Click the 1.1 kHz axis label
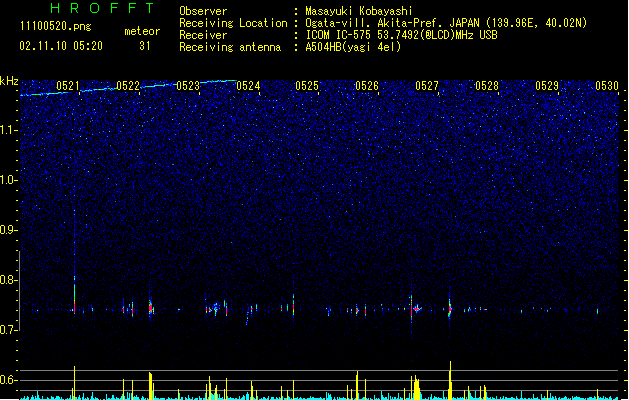Viewport: 629px width, 400px height. point(8,130)
